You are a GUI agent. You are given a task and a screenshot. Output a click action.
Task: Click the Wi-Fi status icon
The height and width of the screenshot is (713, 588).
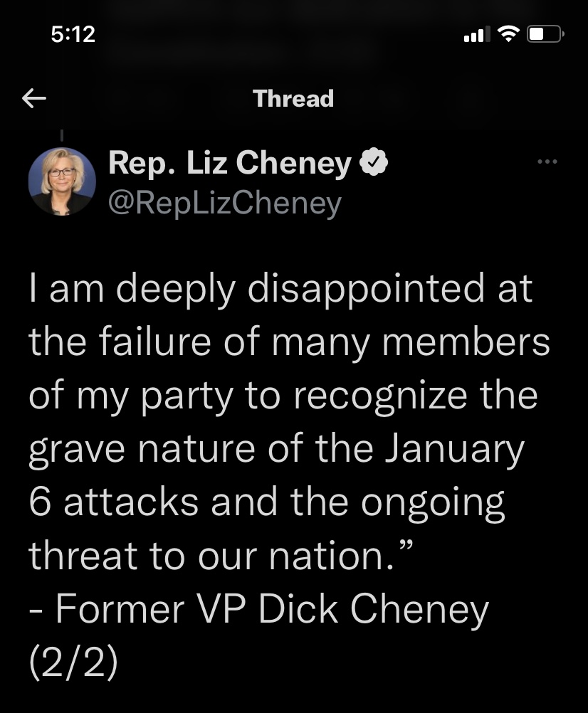coord(508,33)
